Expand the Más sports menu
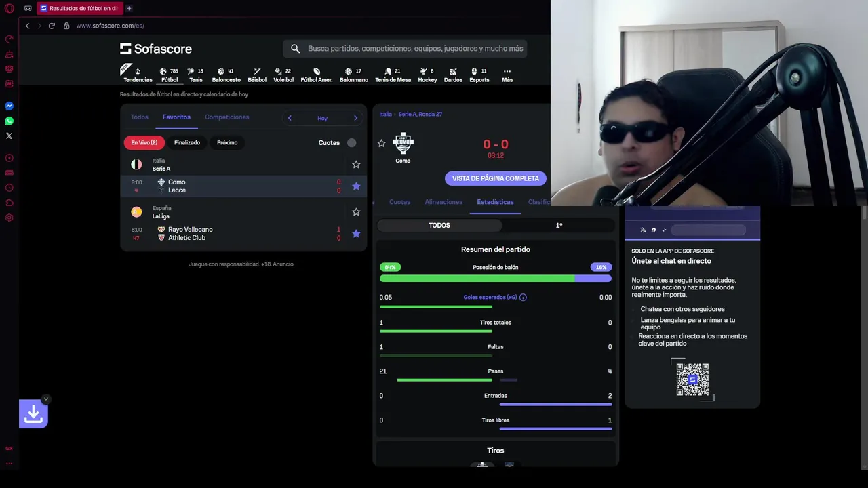This screenshot has height=488, width=868. pyautogui.click(x=507, y=75)
